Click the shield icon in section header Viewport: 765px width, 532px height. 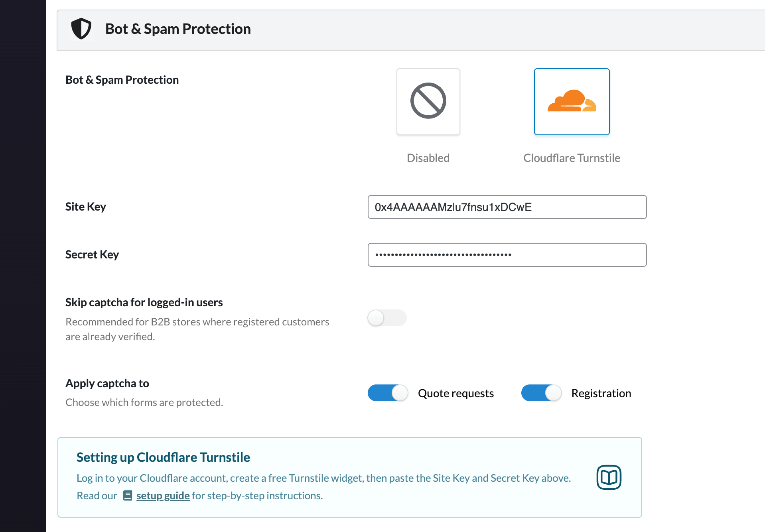click(x=81, y=29)
